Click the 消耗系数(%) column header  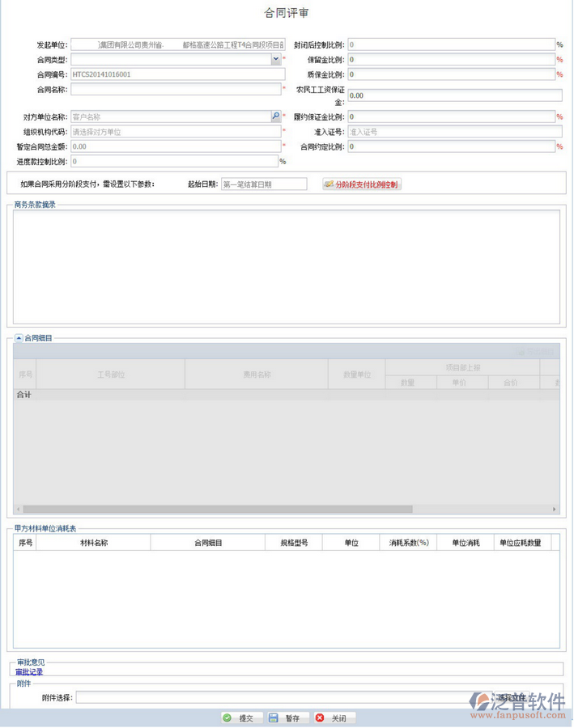tap(409, 543)
